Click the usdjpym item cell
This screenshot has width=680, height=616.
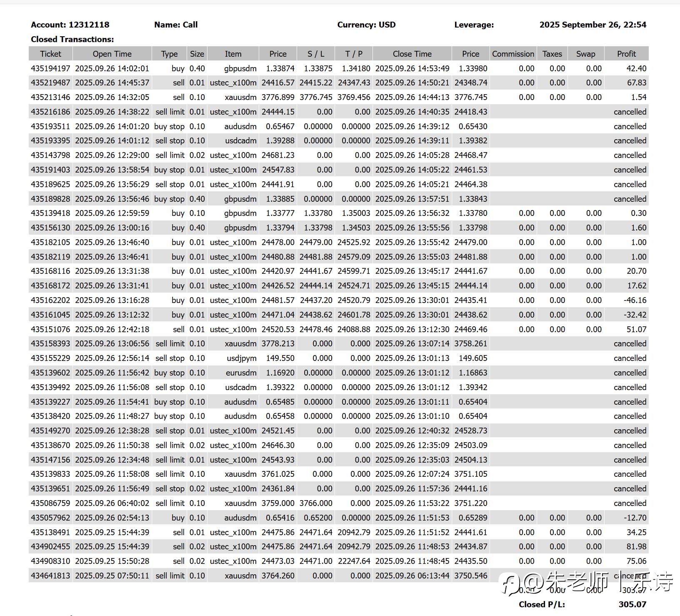tap(242, 358)
